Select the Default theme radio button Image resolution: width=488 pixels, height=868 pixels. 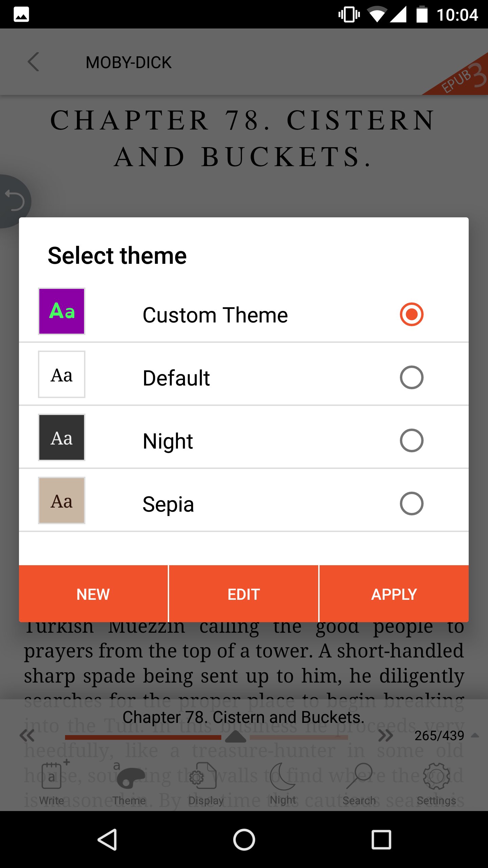(411, 377)
